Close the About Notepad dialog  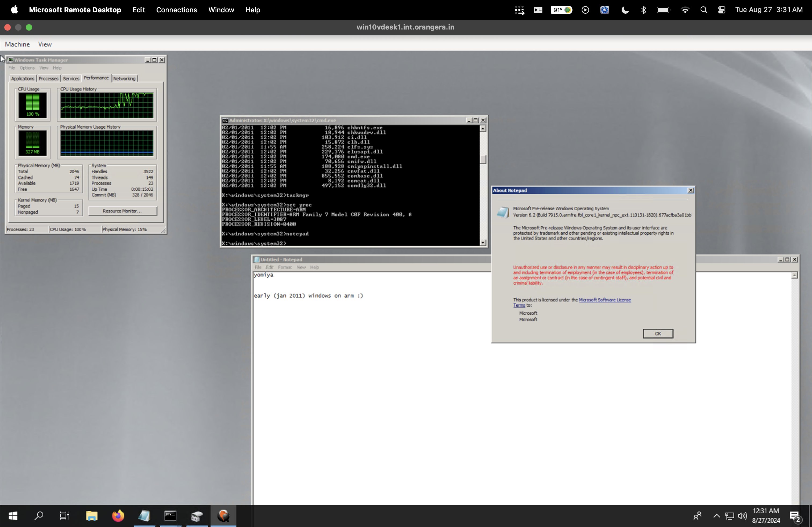click(x=691, y=190)
